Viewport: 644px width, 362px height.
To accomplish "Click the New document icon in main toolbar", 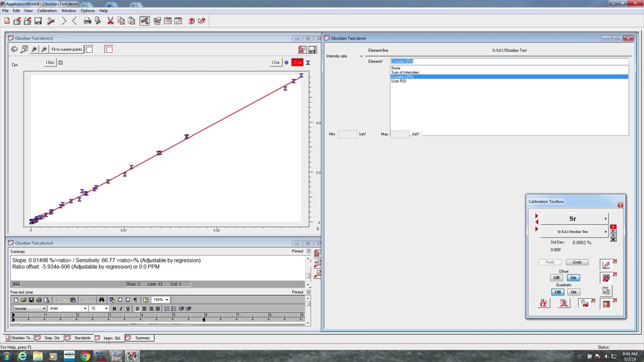I will pyautogui.click(x=7, y=21).
